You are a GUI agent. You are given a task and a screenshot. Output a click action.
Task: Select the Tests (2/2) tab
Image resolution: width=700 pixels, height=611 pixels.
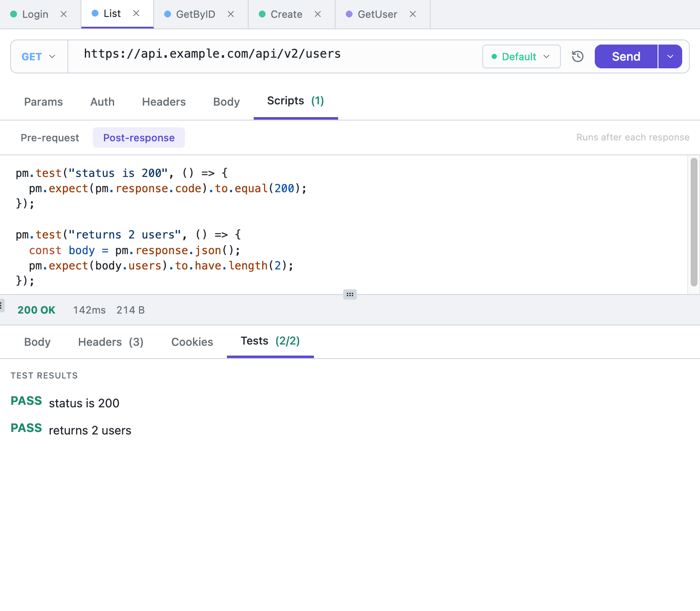(270, 341)
